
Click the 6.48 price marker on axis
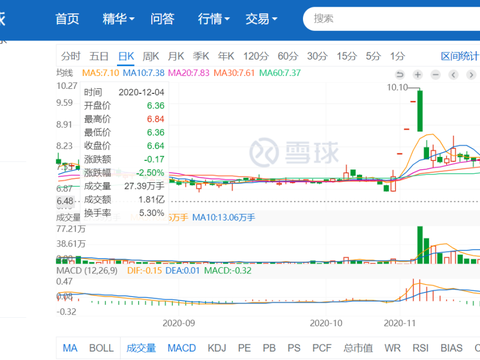coord(65,201)
